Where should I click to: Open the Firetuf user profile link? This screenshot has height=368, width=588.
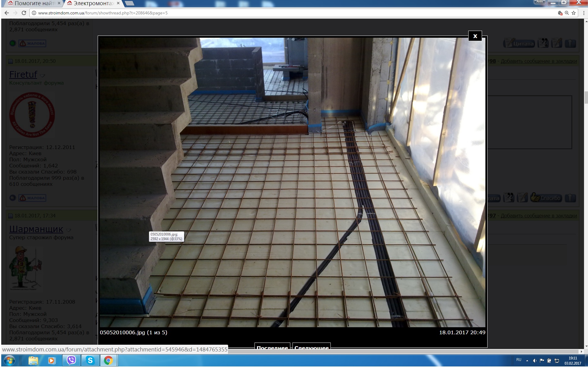pos(23,75)
